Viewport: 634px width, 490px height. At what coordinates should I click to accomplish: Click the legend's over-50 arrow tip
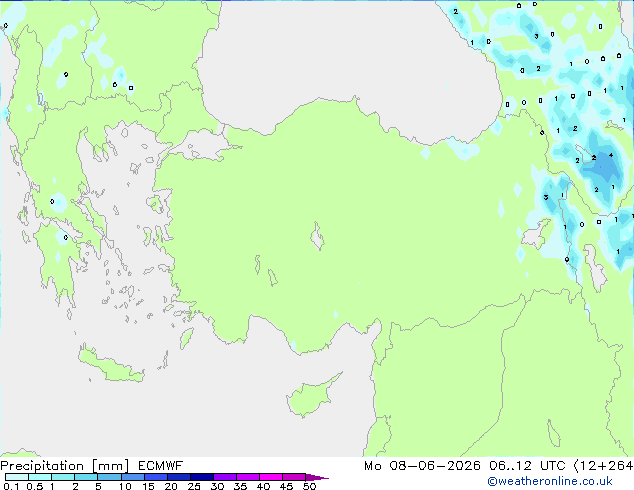pyautogui.click(x=317, y=477)
